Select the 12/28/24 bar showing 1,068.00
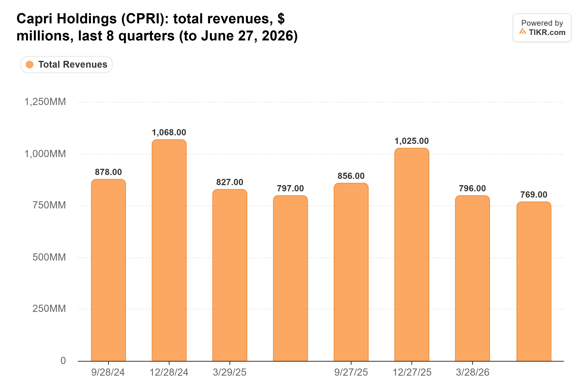The height and width of the screenshot is (392, 588). click(169, 250)
